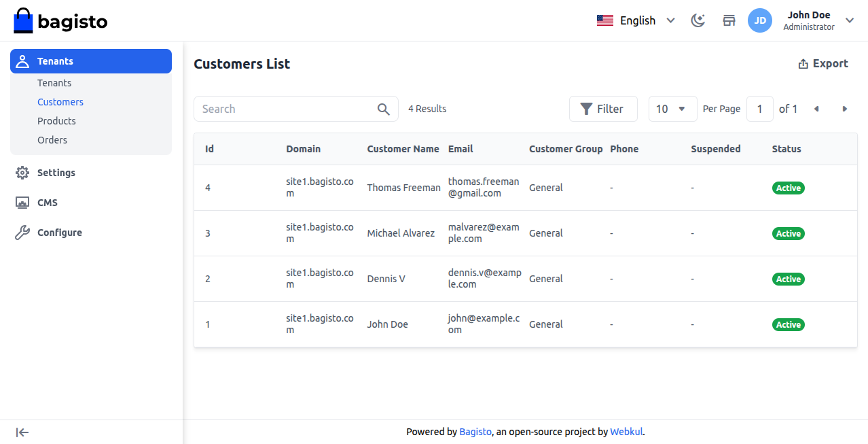This screenshot has height=444, width=868.
Task: Click the bagisto logo
Action: coord(60,20)
